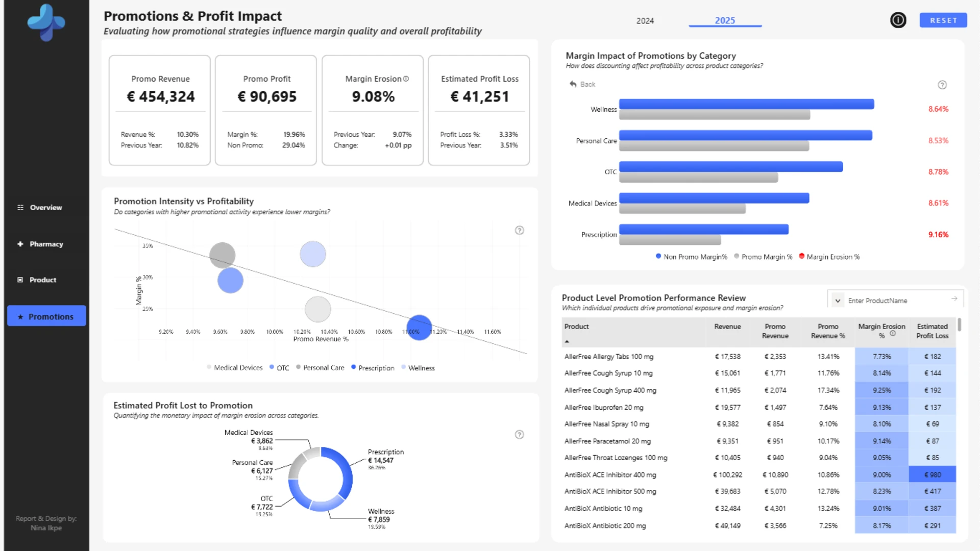The height and width of the screenshot is (551, 980).
Task: Sort table by the Revenue column header
Action: click(x=727, y=327)
